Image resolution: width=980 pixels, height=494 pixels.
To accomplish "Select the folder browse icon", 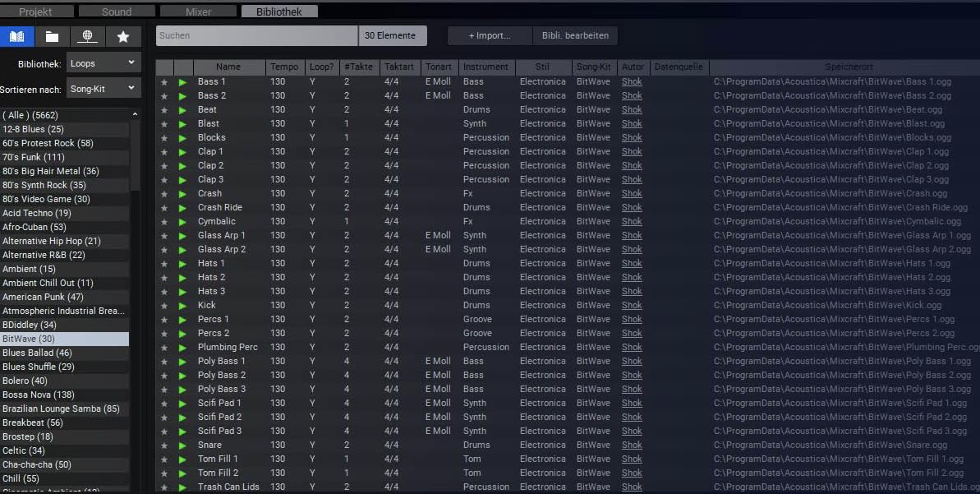I will (53, 36).
